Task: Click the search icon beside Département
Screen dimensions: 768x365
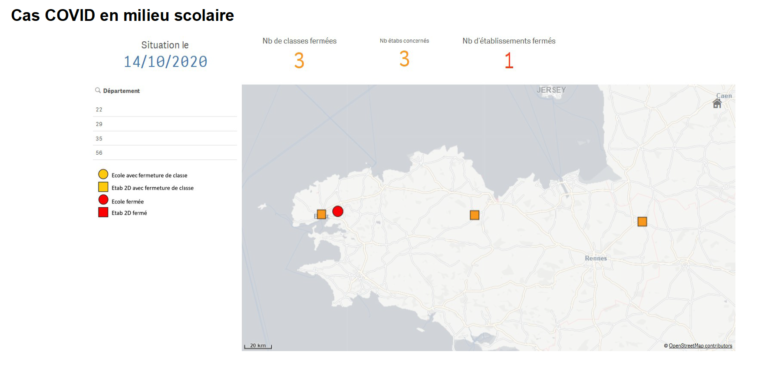Action: [98, 91]
